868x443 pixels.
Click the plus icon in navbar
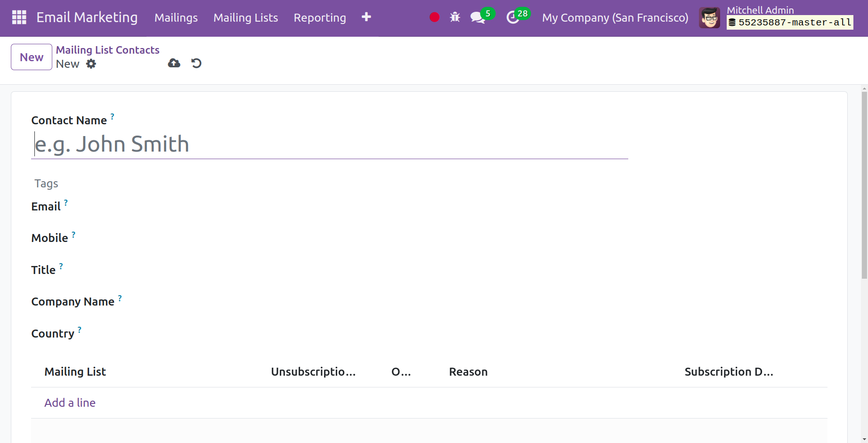[366, 17]
